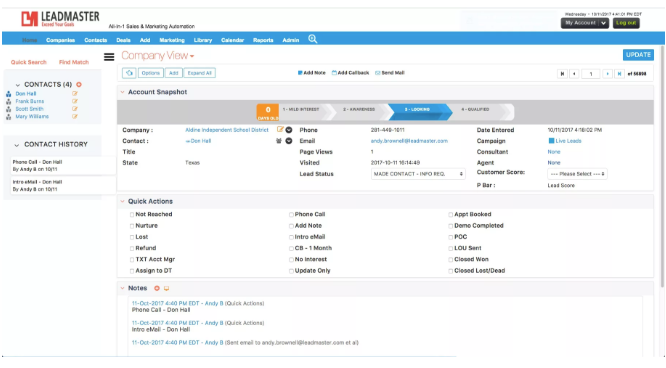Click the orange comment icon beside Notes
The image size is (666, 368).
(x=166, y=289)
